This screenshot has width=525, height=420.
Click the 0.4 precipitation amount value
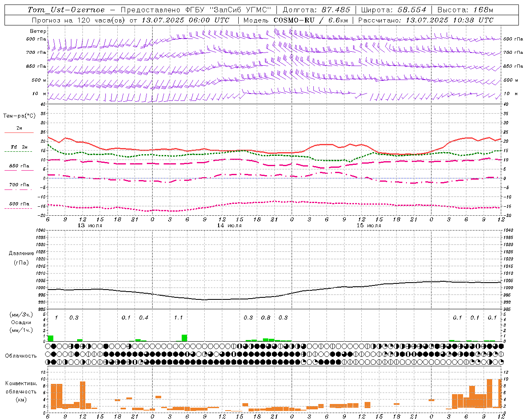click(144, 318)
